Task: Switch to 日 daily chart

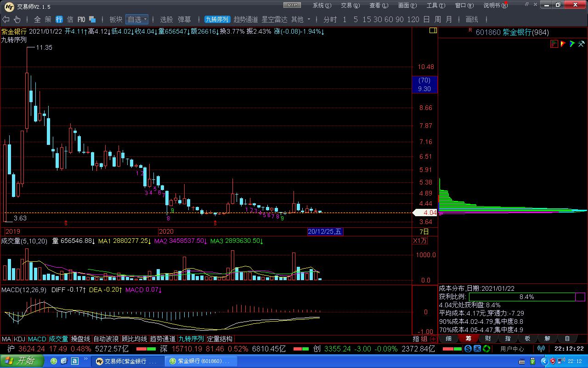Action: [426, 19]
